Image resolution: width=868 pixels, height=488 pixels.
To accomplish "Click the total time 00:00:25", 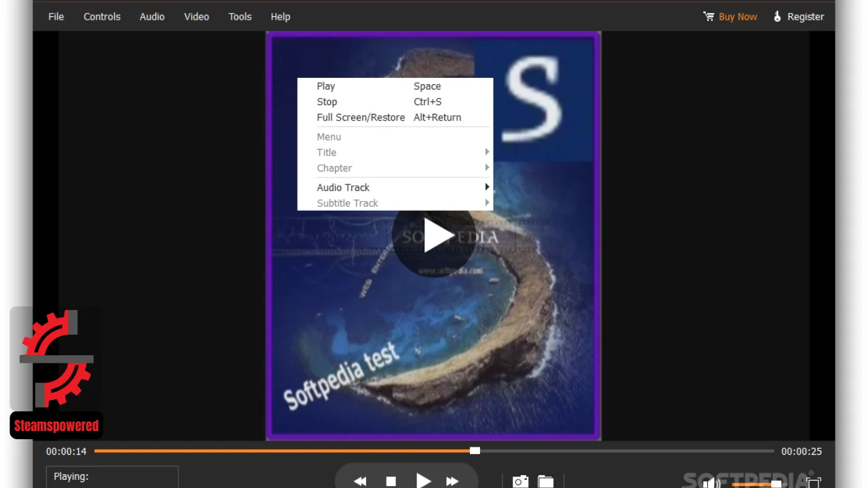I will point(802,451).
